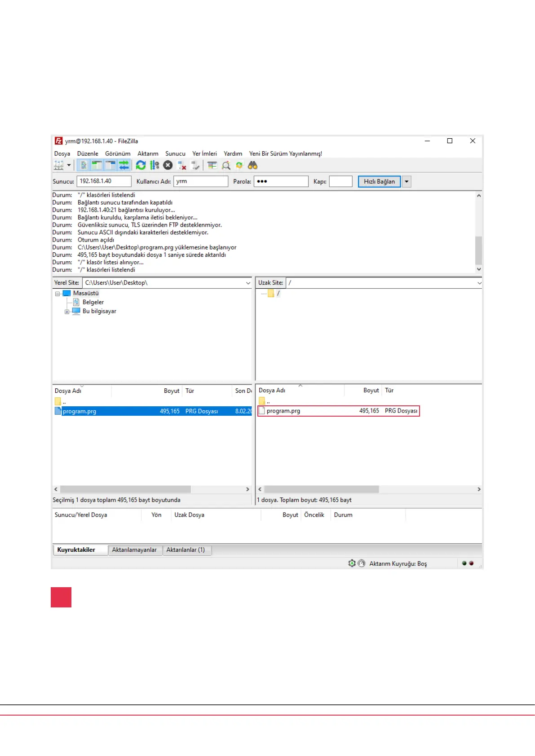Switch to the Aktarılamayanlar tab
The height and width of the screenshot is (756, 535).
(x=135, y=550)
